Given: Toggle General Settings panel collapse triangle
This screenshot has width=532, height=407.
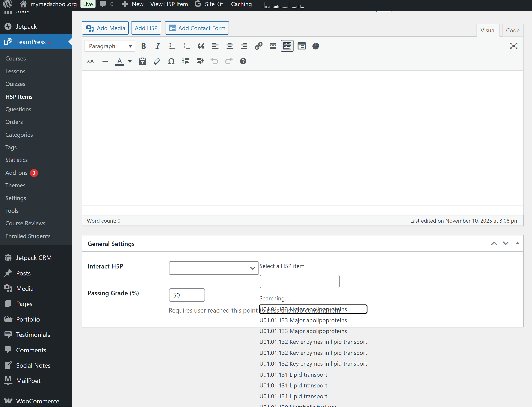Looking at the screenshot, I should 517,243.
